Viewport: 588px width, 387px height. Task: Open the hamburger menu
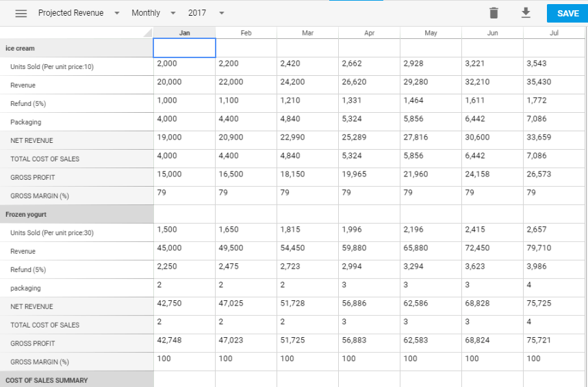21,14
